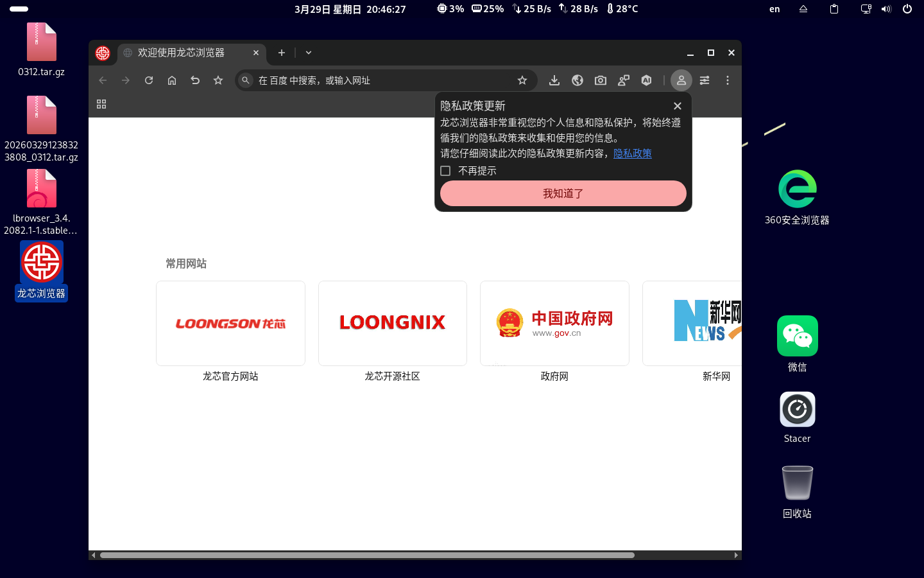924x578 pixels.
Task: Visit the 龙芯开源社区 LOONGNIX thumbnail
Action: [392, 323]
